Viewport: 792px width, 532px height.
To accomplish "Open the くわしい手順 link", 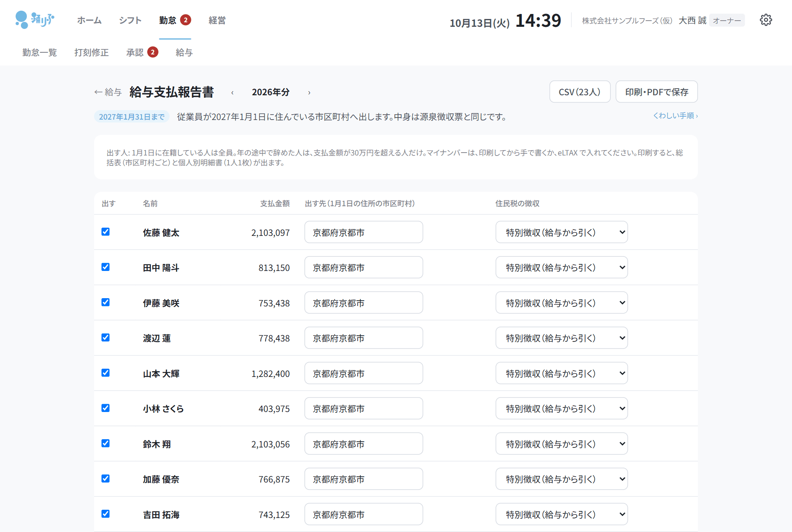I will 675,116.
